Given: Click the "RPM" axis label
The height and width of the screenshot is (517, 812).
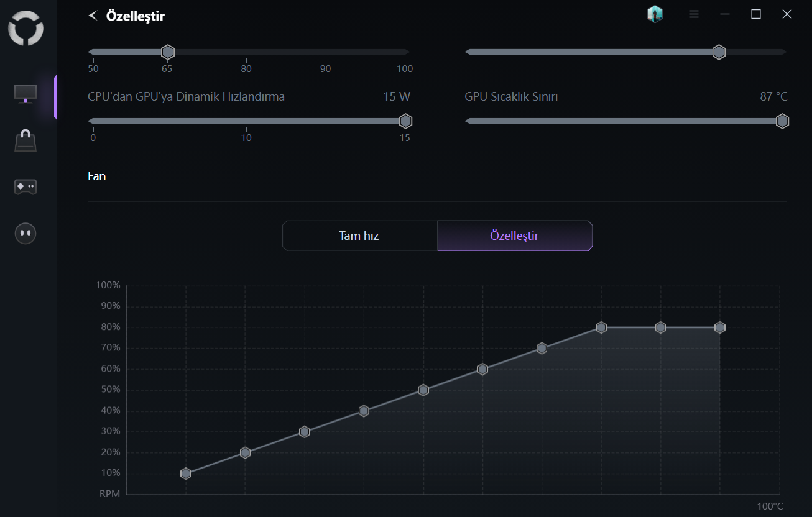Looking at the screenshot, I should click(x=110, y=495).
